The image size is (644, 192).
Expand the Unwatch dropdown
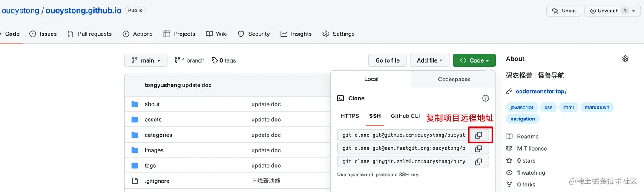pos(612,11)
